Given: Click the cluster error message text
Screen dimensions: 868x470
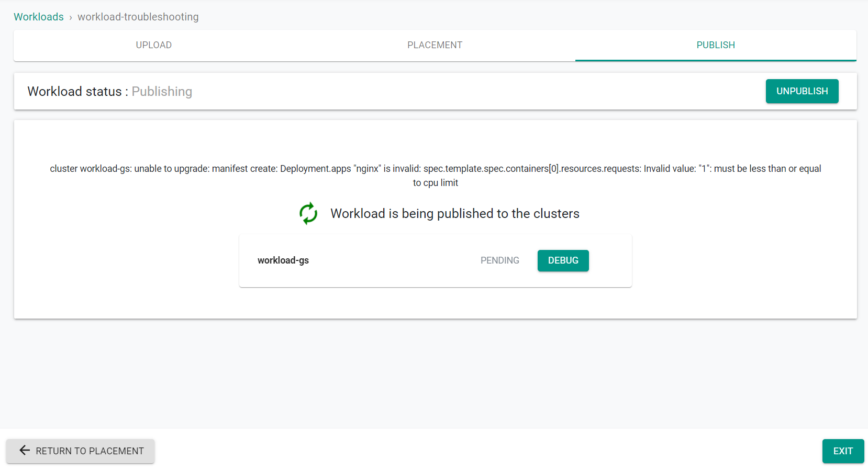Looking at the screenshot, I should tap(436, 176).
